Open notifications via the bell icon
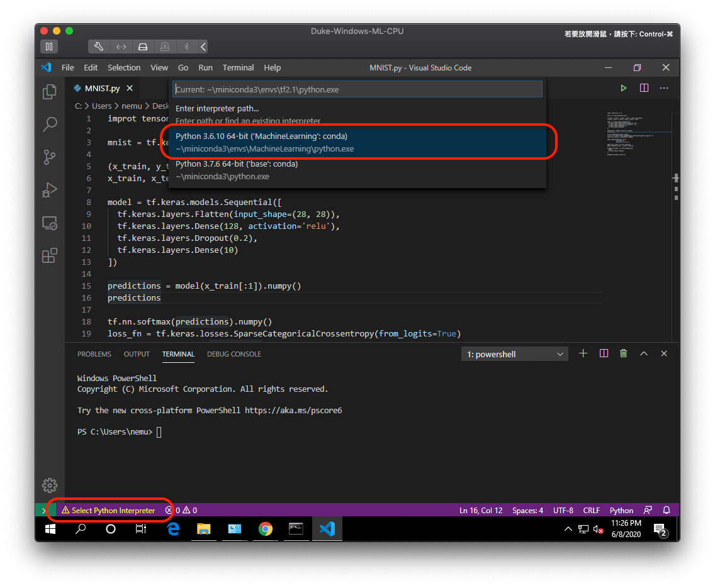Image resolution: width=715 pixels, height=588 pixels. coord(666,510)
